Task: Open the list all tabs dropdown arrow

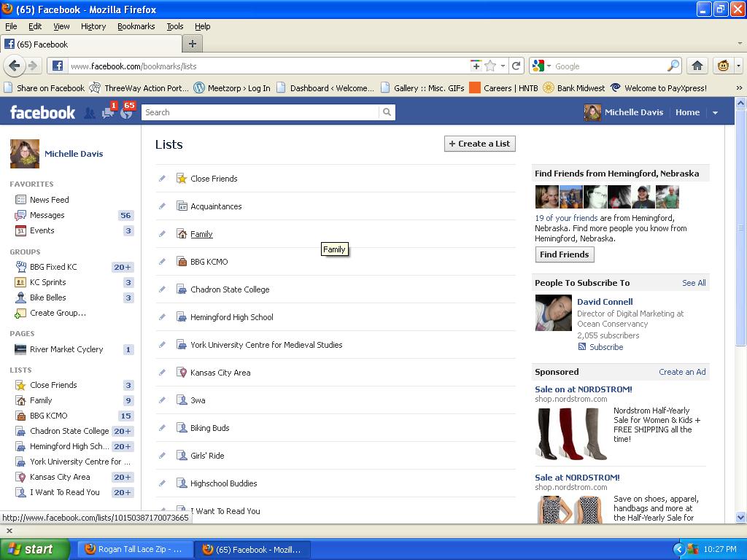Action: (x=740, y=43)
